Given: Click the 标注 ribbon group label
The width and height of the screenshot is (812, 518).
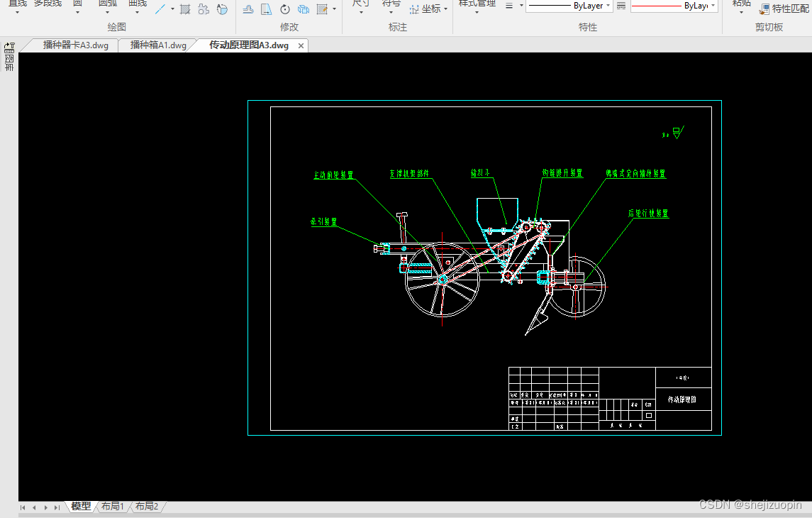Looking at the screenshot, I should click(398, 27).
